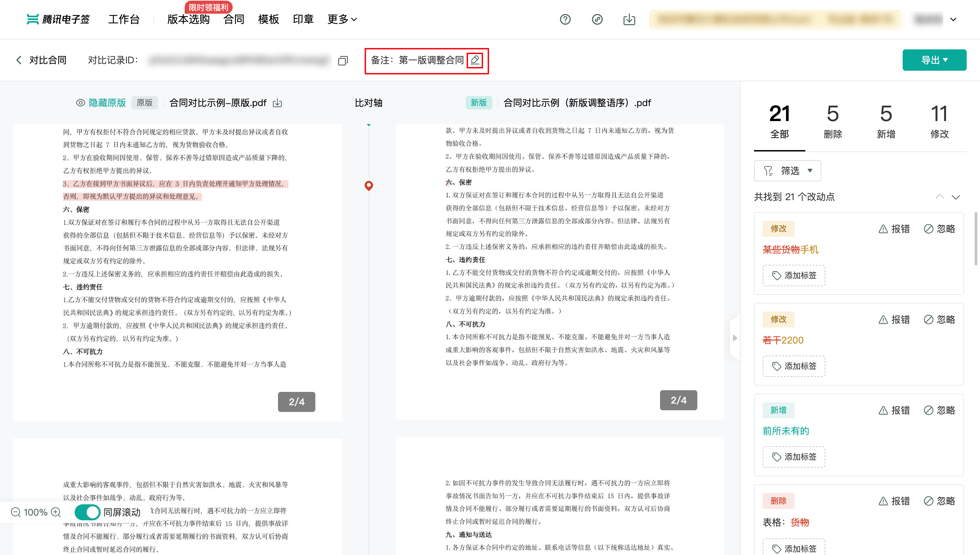The width and height of the screenshot is (980, 555).
Task: Ignore the 某些货物手机 change via 忽略
Action: click(x=939, y=229)
